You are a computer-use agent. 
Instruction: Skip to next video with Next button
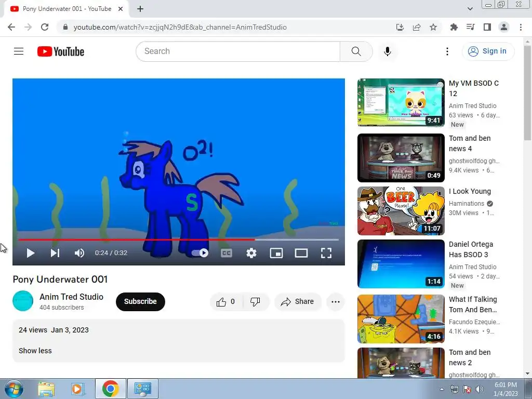[x=55, y=253]
